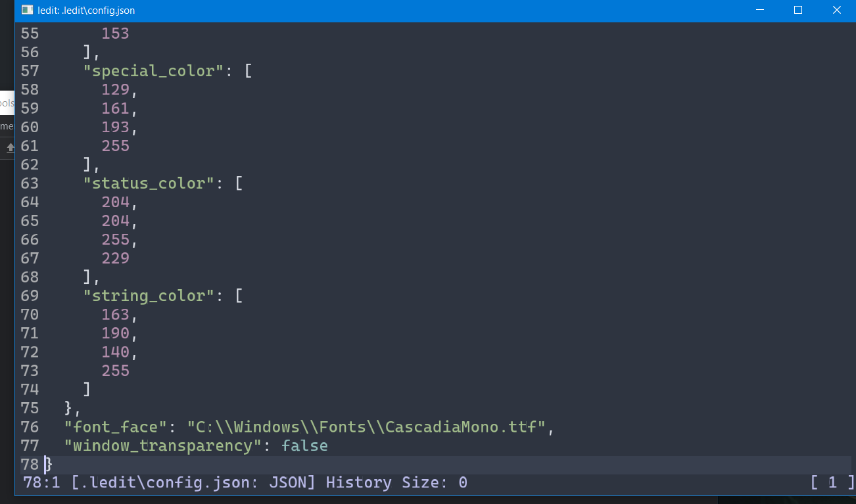Click the CascadiaMono.ttf font path string
The width and height of the screenshot is (856, 504).
pos(367,427)
